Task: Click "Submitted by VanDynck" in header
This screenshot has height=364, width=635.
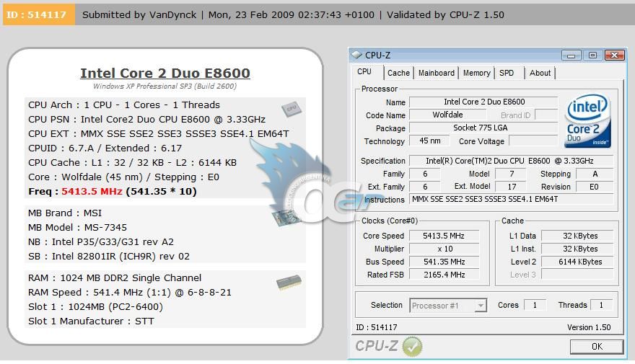Action: [139, 15]
